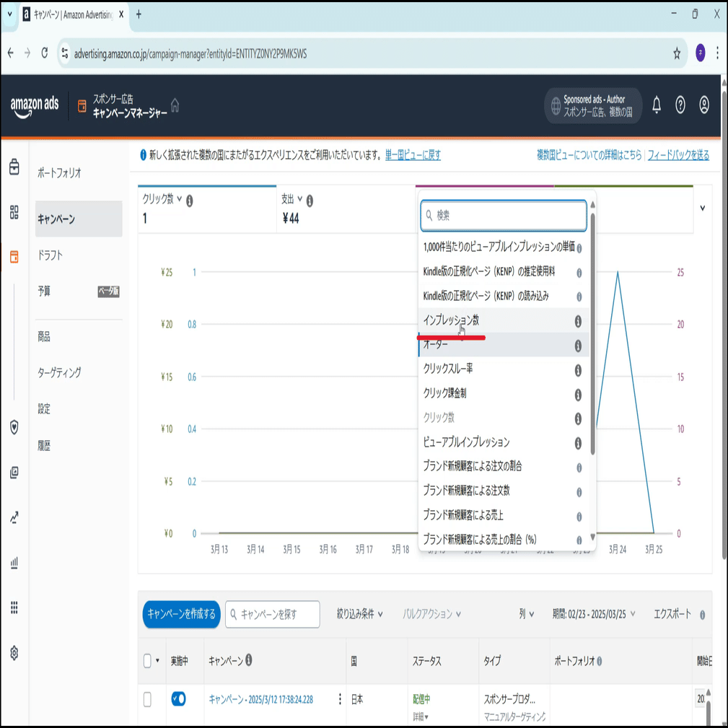Select クリック課金制 from metric list

(x=504, y=393)
